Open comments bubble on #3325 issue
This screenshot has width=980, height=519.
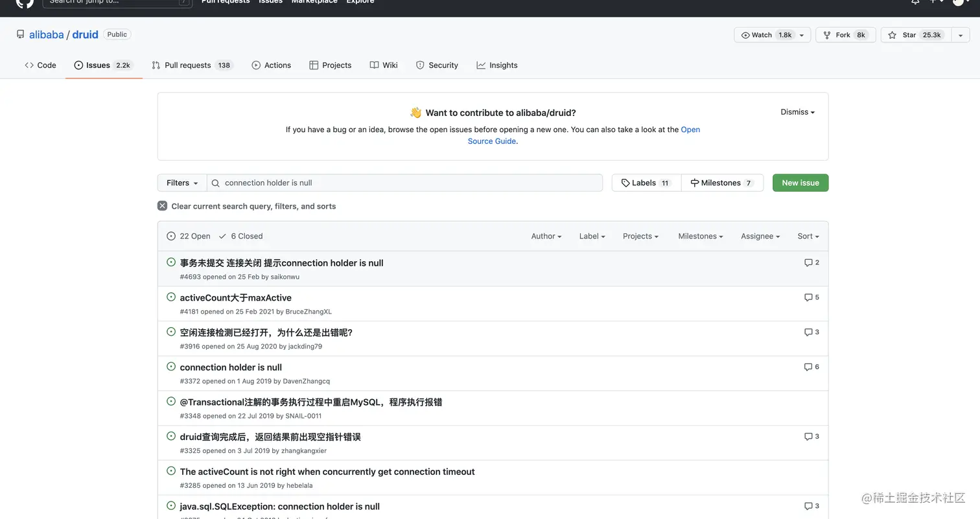pos(811,436)
